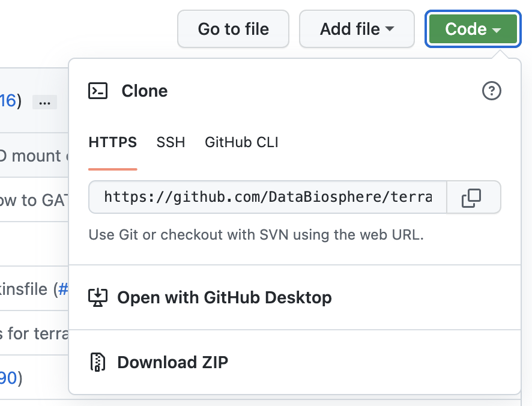Switch to the GitHub CLI tab
The height and width of the screenshot is (406, 532).
tap(241, 142)
